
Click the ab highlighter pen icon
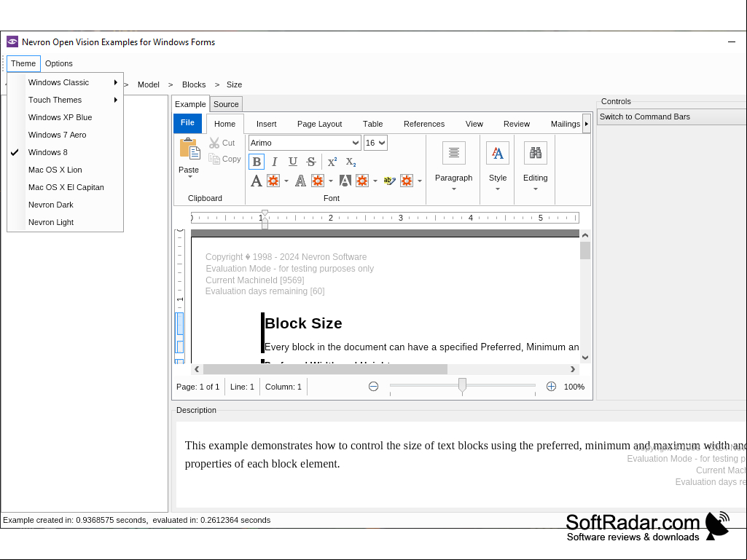[x=389, y=181]
